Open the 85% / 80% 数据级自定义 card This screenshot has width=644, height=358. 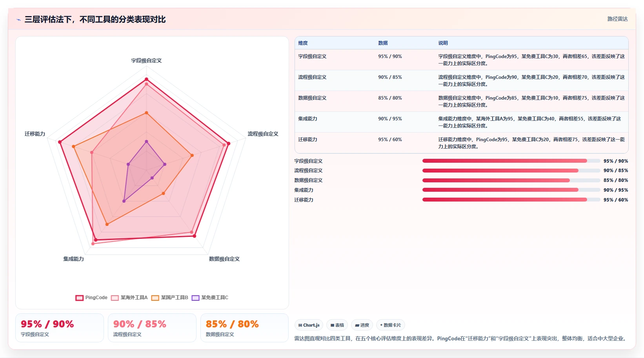244,328
